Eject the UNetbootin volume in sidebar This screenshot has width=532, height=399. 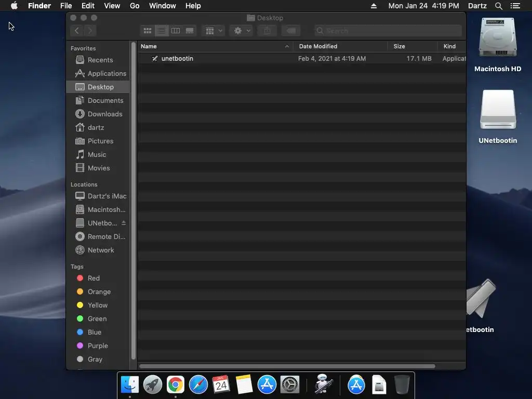[124, 223]
